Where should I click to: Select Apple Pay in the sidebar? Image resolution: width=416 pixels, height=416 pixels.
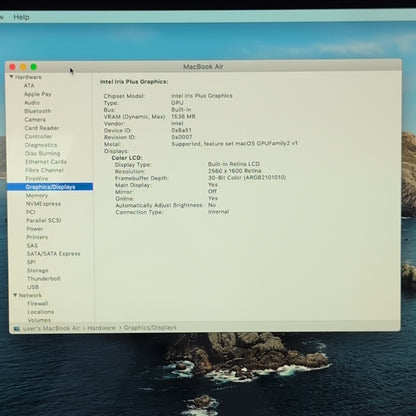pos(38,94)
